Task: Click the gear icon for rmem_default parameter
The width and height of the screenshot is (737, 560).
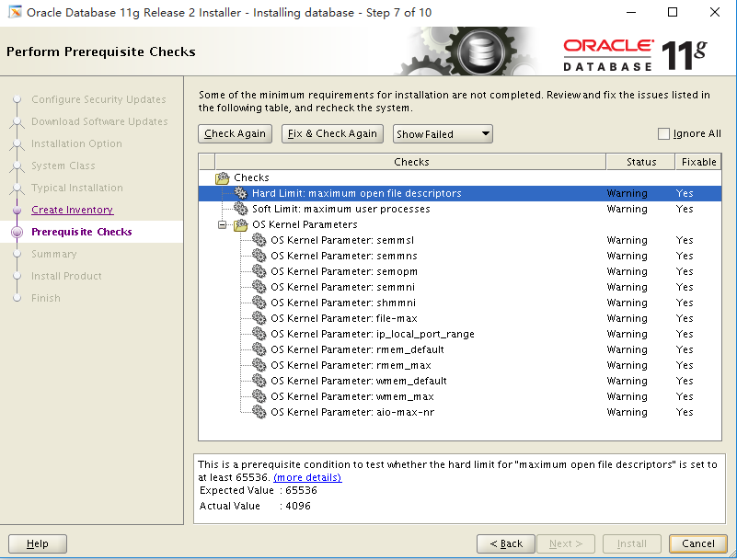Action: (259, 349)
